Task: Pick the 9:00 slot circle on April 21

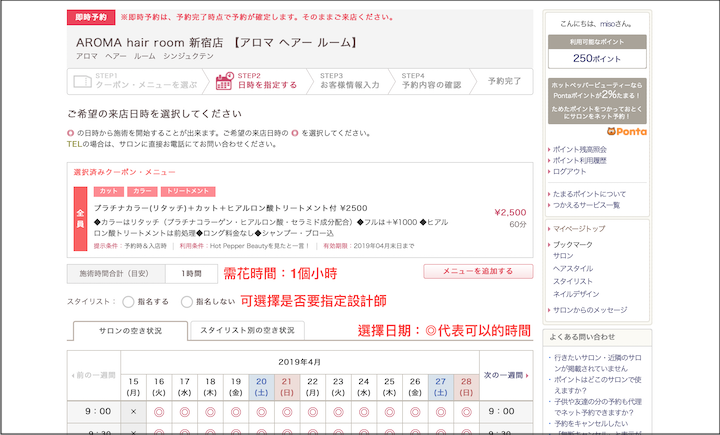Action: pyautogui.click(x=287, y=410)
